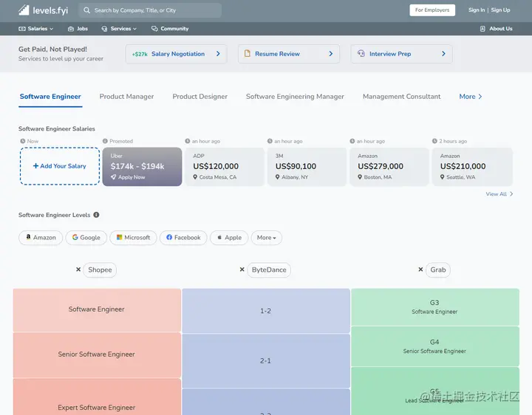Open the Amazon US$279,000 Boston card
Screen dimensions: 532x415
389,166
